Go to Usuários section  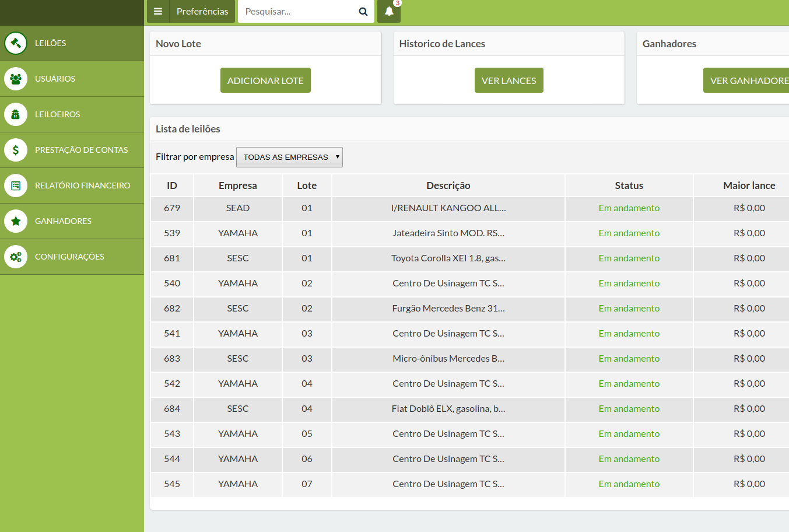(72, 79)
